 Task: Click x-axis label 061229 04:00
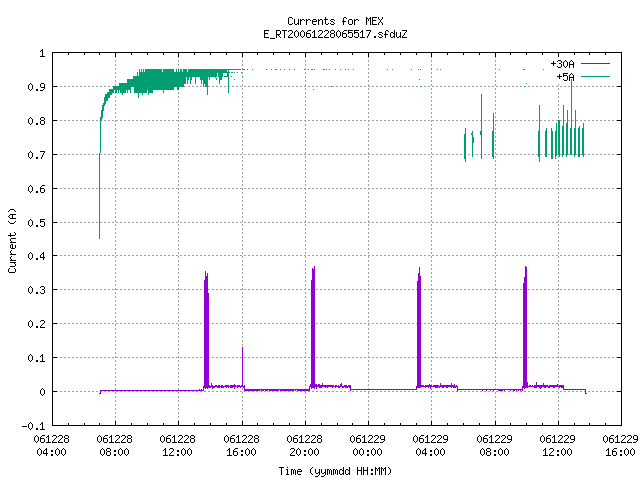pyautogui.click(x=431, y=446)
